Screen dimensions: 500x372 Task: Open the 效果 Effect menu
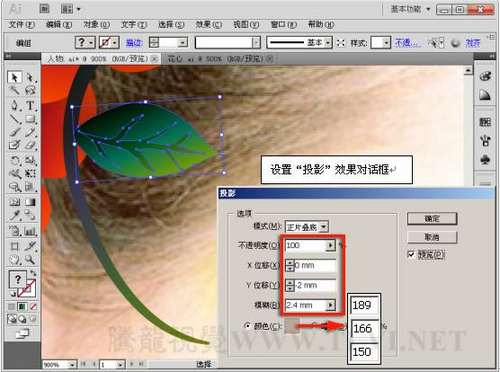click(x=209, y=25)
